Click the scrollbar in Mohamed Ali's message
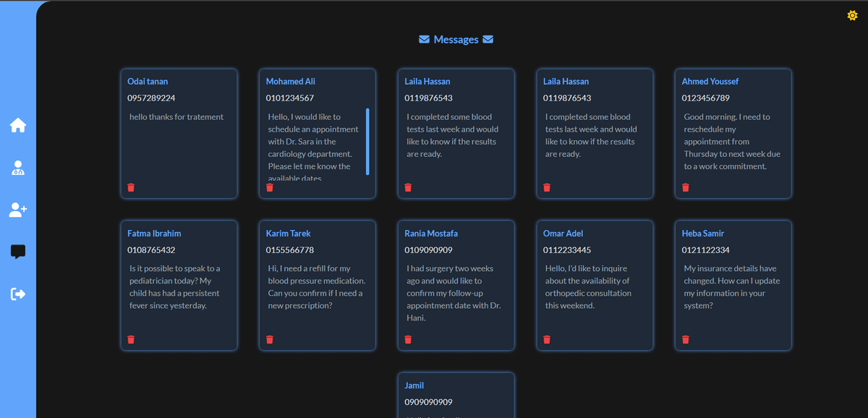The height and width of the screenshot is (418, 868). tap(367, 142)
